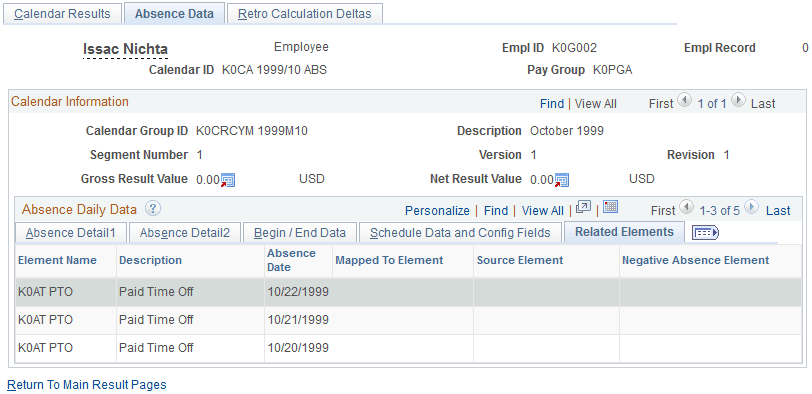812x394 pixels.
Task: Sort by Source Element column header
Action: (x=520, y=260)
